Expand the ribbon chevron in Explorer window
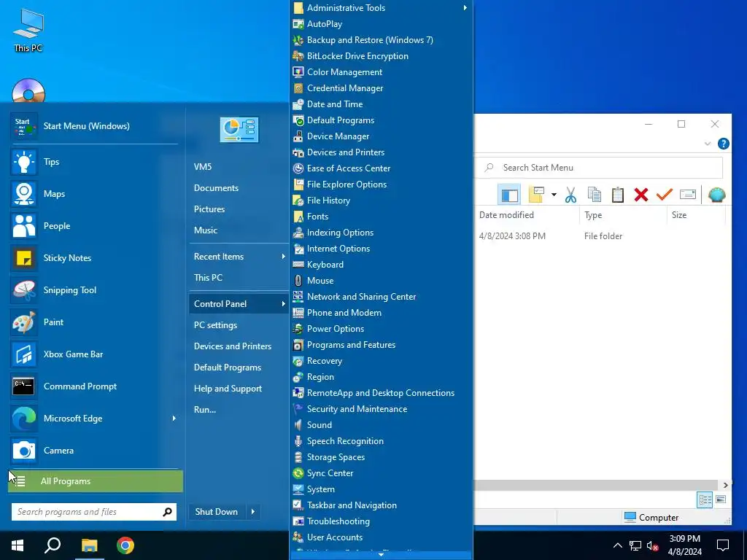Image resolution: width=747 pixels, height=560 pixels. [x=708, y=144]
